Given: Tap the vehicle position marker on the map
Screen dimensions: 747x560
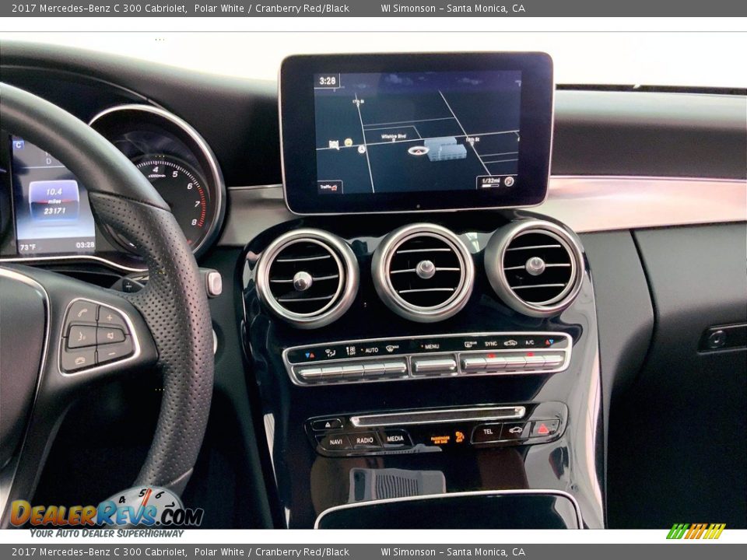Looking at the screenshot, I should pos(419,150).
